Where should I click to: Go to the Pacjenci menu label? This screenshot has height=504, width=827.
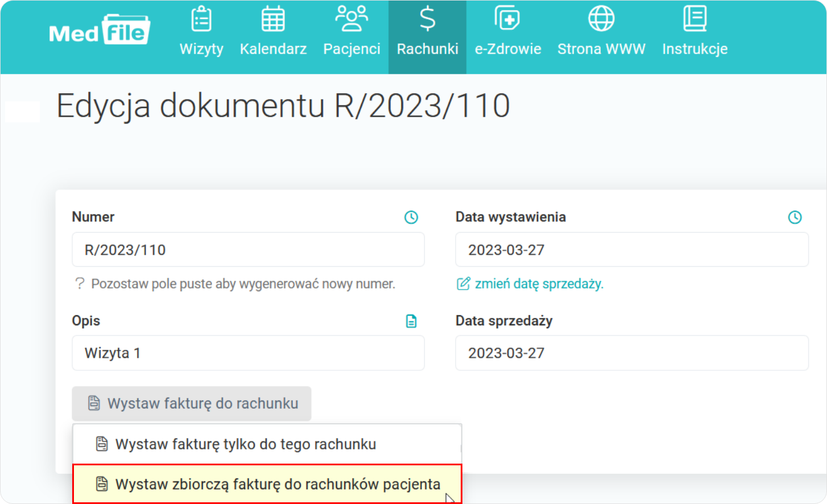352,49
